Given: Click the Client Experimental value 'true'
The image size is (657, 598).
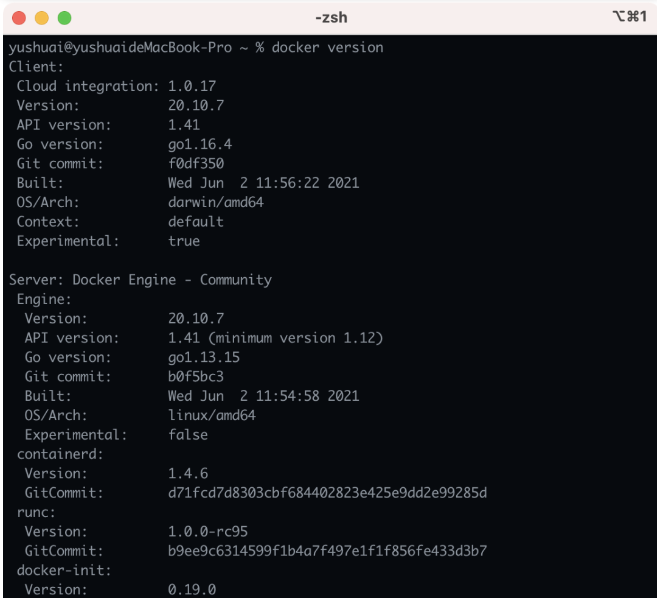Looking at the screenshot, I should tap(184, 241).
